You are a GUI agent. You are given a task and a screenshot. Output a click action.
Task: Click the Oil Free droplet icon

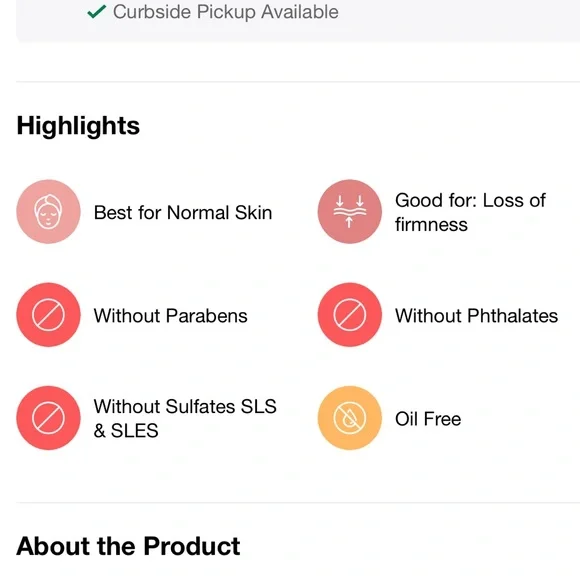(x=350, y=418)
